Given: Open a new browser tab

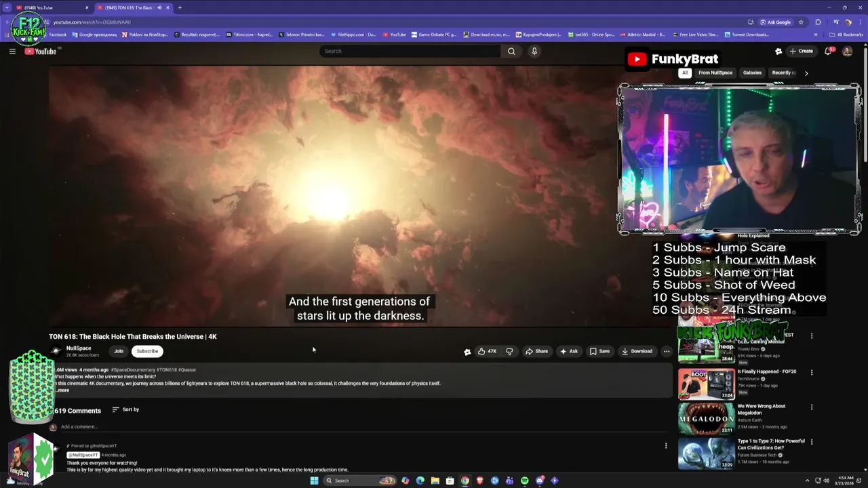Looking at the screenshot, I should 180,7.
